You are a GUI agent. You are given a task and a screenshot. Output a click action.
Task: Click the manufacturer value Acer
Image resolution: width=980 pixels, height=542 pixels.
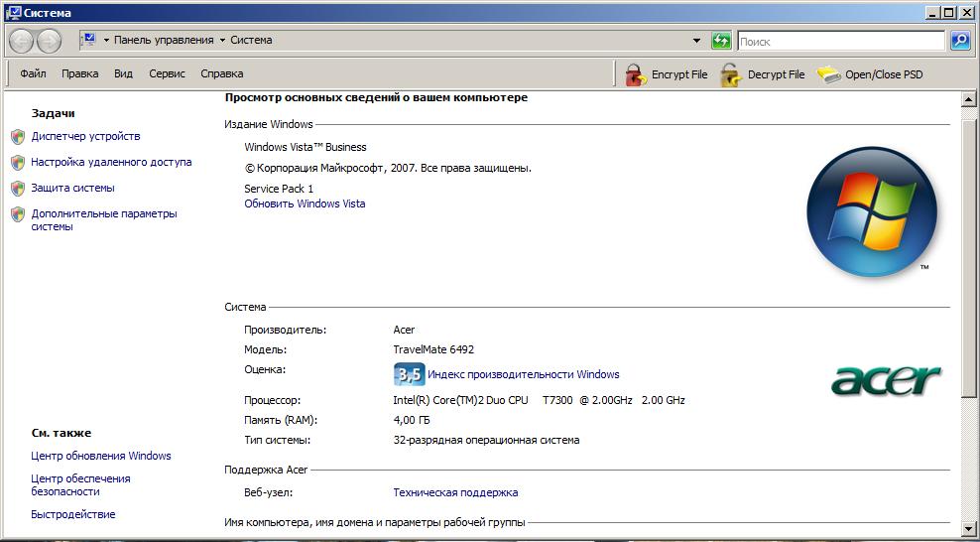pos(404,330)
